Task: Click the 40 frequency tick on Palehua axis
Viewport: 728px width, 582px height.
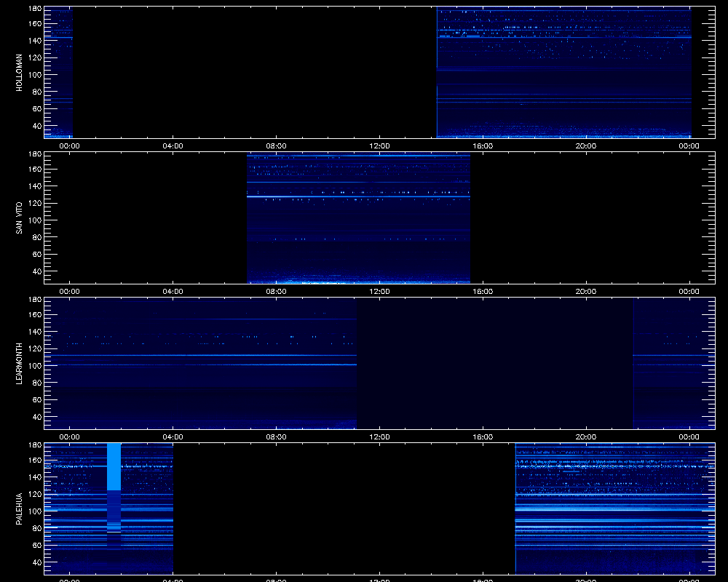Action: tap(37, 562)
